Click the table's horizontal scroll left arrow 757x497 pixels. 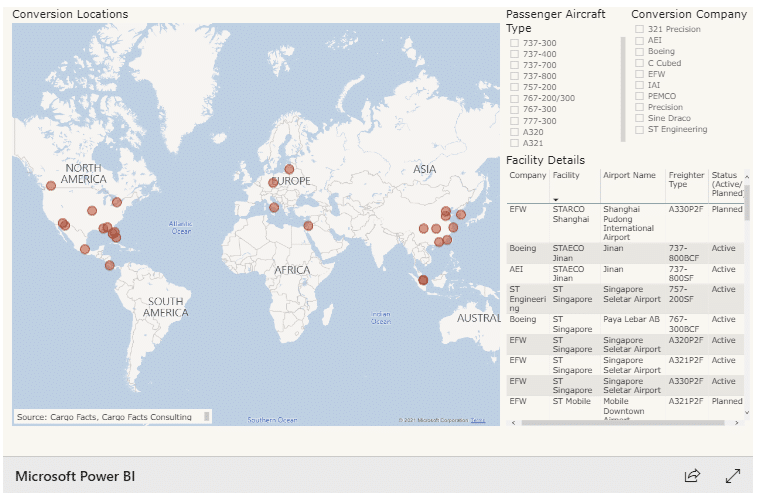tap(513, 423)
